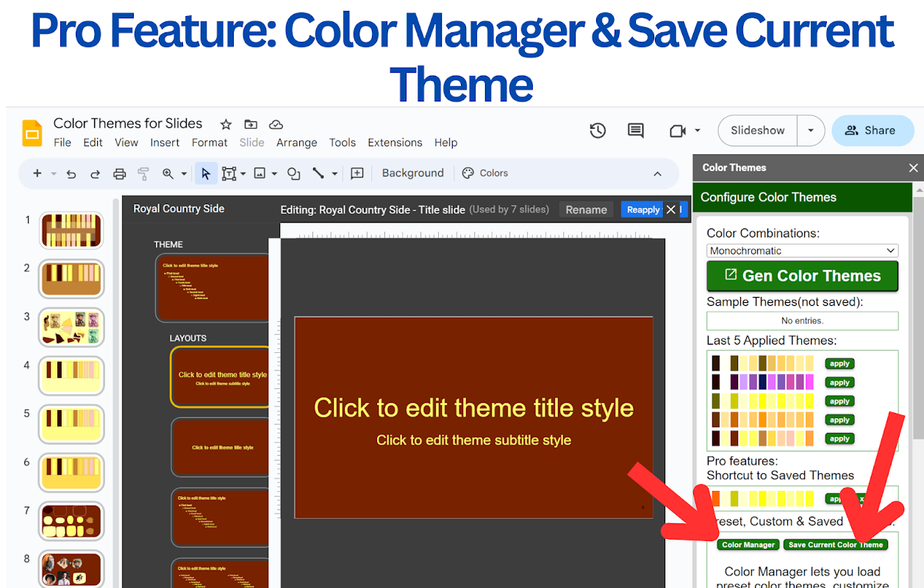Open Color Combinations Monochromatic dropdown
The image size is (924, 588).
pyautogui.click(x=803, y=251)
